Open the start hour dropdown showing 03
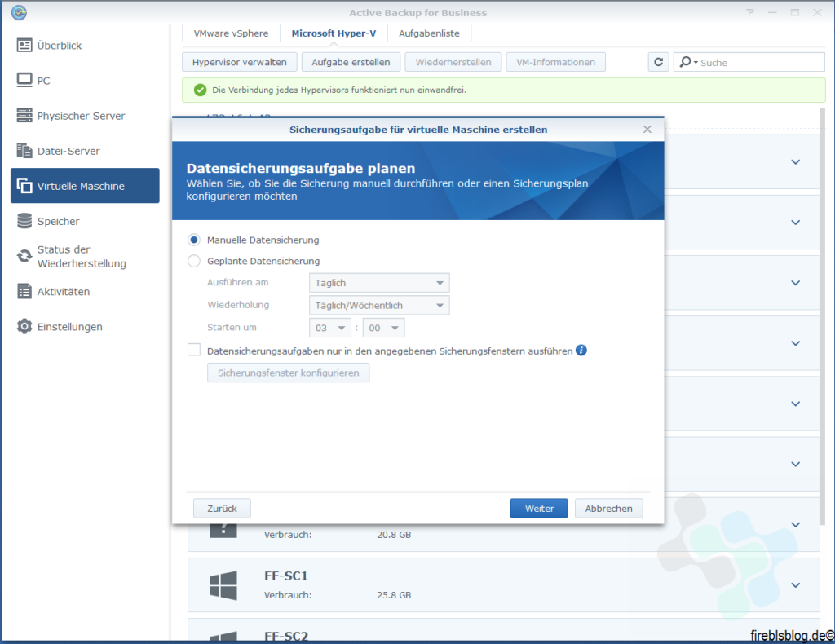The width and height of the screenshot is (835, 644). (330, 328)
